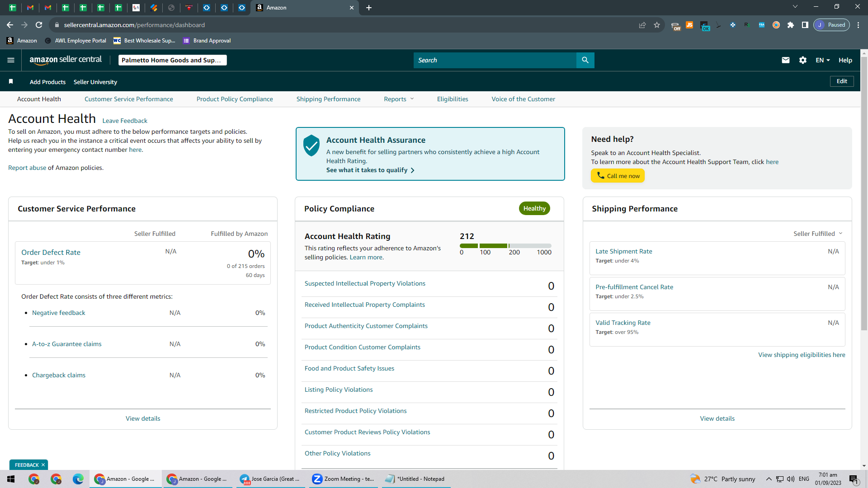This screenshot has width=868, height=488.
Task: Click the Help link in header
Action: coord(845,60)
